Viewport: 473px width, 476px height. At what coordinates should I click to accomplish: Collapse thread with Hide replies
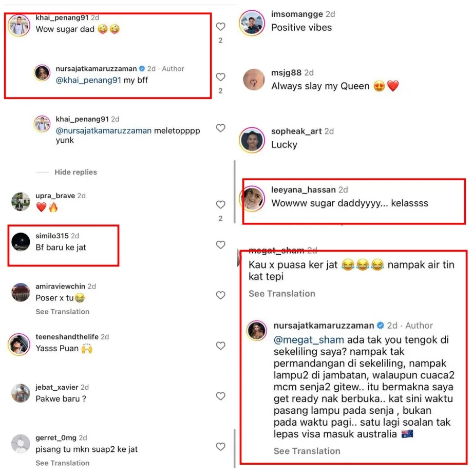pos(75,172)
